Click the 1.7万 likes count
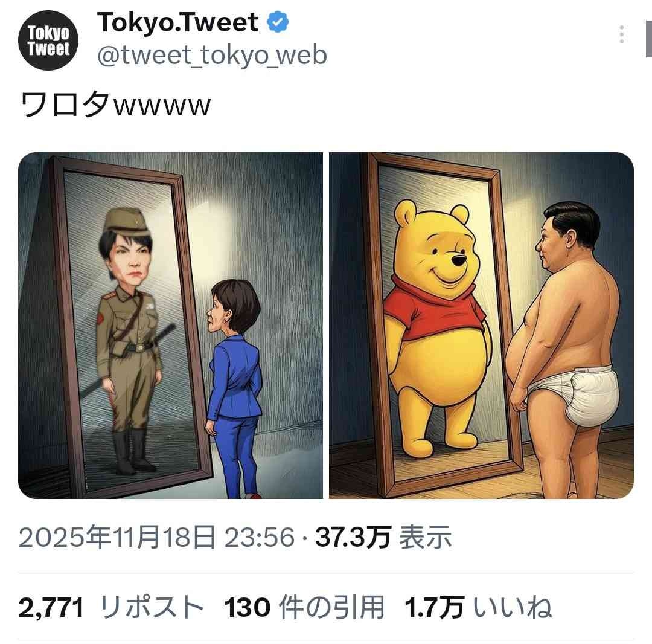This screenshot has height=644, width=652. pos(434,607)
